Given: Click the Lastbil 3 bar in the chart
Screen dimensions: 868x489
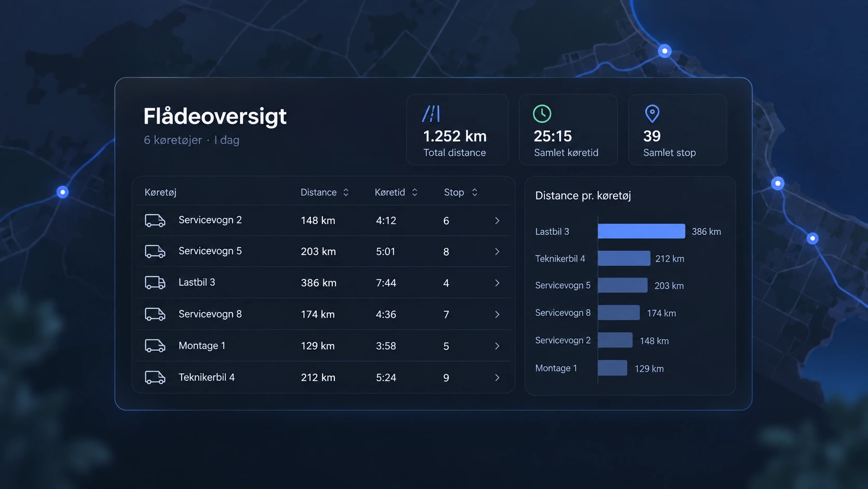Looking at the screenshot, I should tap(642, 231).
